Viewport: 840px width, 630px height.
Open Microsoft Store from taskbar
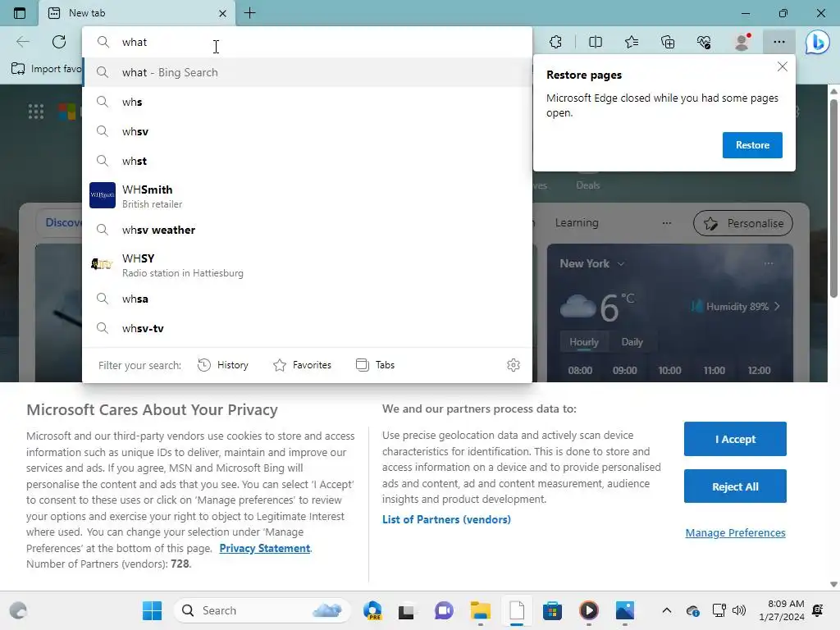(552, 610)
